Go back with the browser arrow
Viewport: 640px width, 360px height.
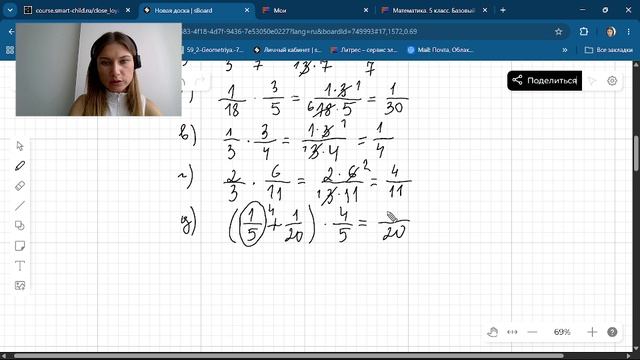(x=11, y=31)
